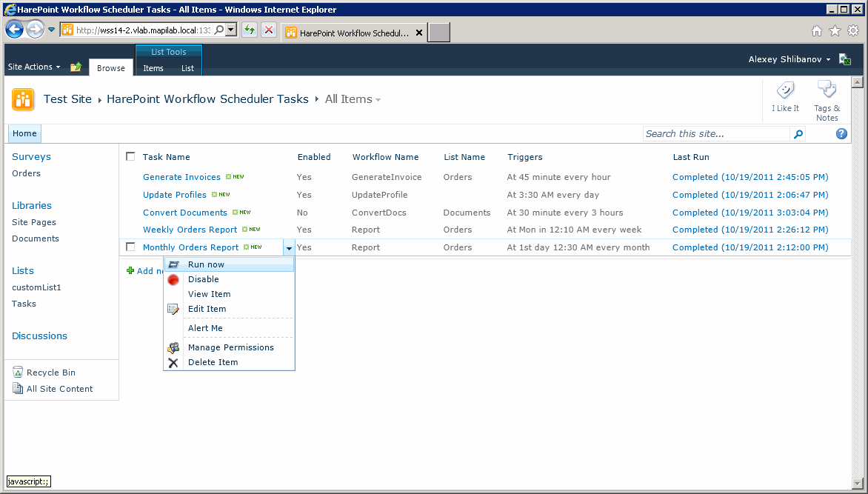Click the Recycle Bin icon

point(18,372)
